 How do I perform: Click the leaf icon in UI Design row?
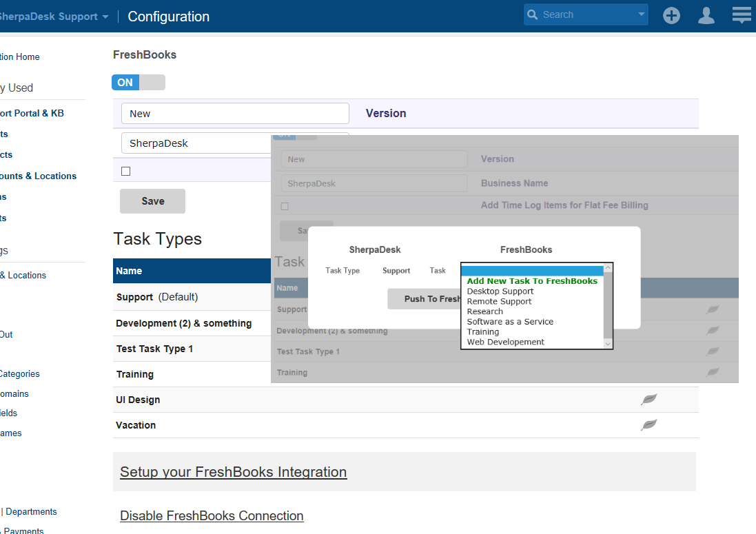(x=648, y=400)
